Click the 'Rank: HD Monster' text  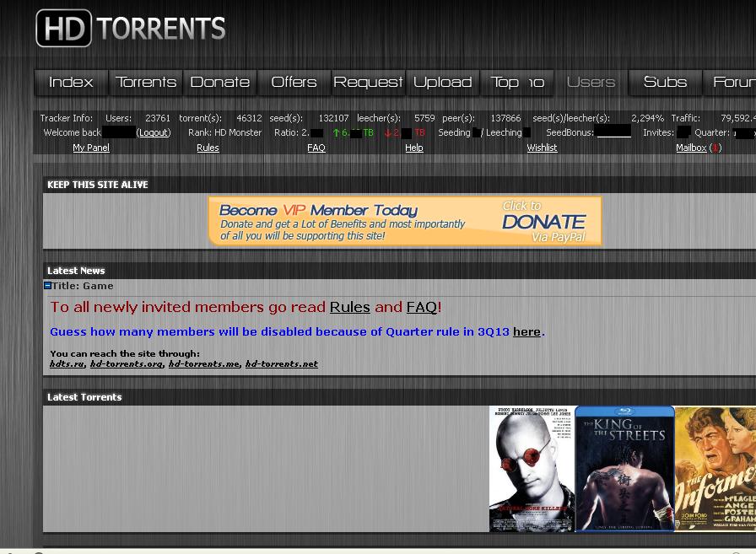click(224, 132)
